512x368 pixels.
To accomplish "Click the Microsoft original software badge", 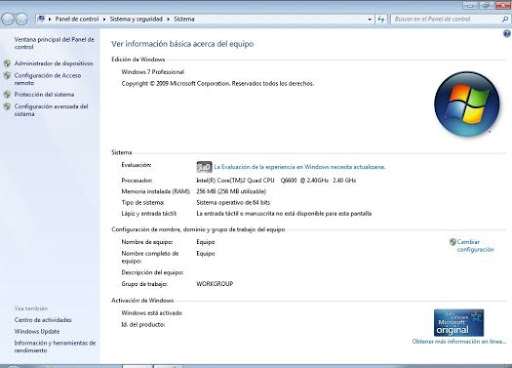I will (459, 323).
